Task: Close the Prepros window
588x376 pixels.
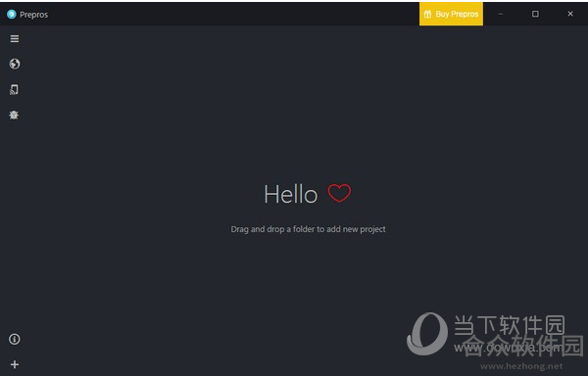Action: pos(570,14)
